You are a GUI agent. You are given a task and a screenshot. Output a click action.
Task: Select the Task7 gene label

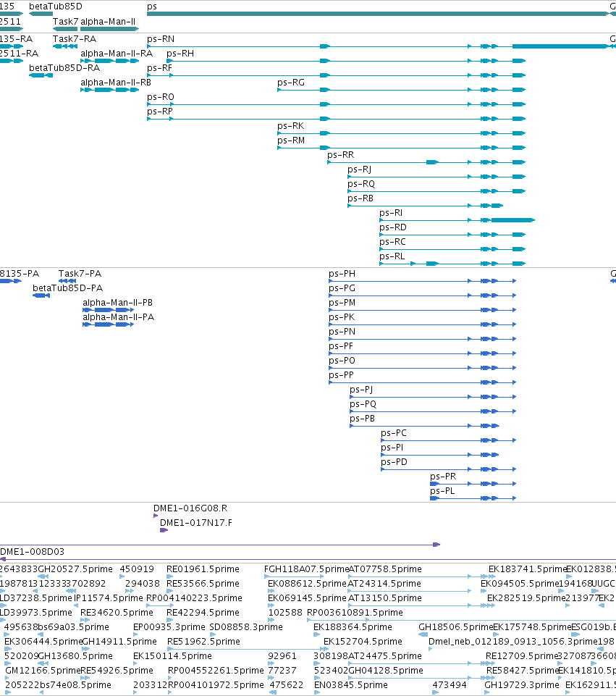coord(65,21)
